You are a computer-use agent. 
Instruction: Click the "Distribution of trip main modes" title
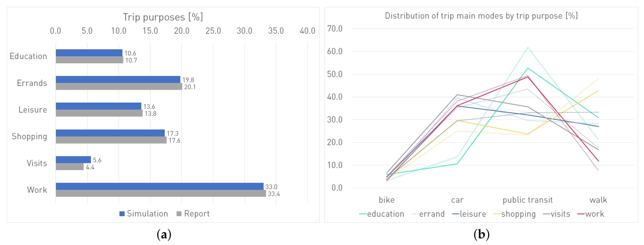pos(481,16)
